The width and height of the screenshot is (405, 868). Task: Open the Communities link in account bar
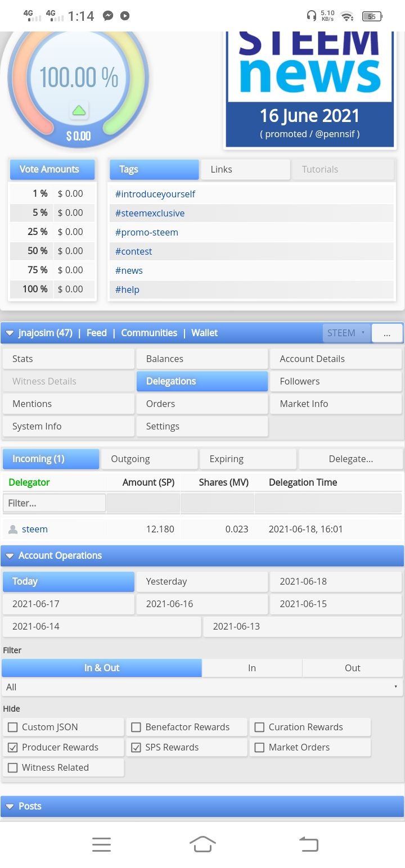pos(149,333)
